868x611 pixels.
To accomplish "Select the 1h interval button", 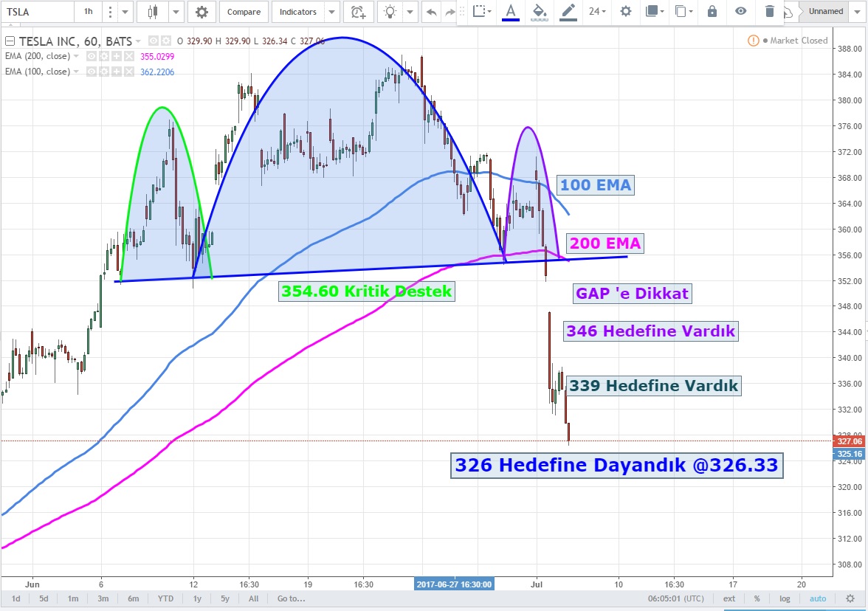I will pos(89,12).
